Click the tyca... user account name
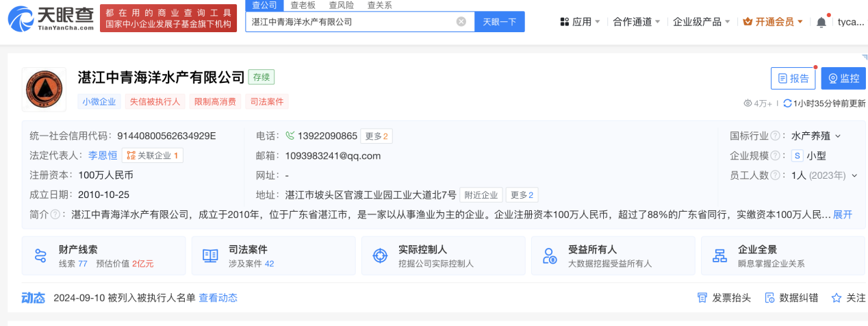 point(851,22)
